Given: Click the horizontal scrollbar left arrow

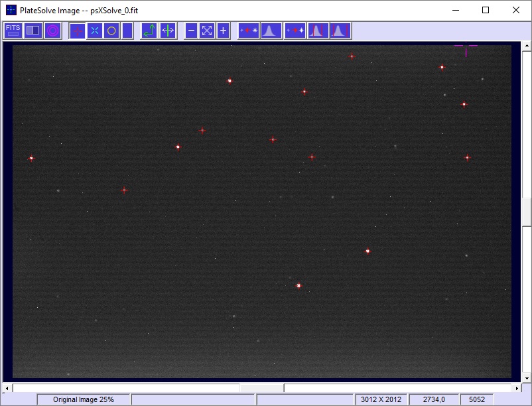Looking at the screenshot, I should point(7,388).
